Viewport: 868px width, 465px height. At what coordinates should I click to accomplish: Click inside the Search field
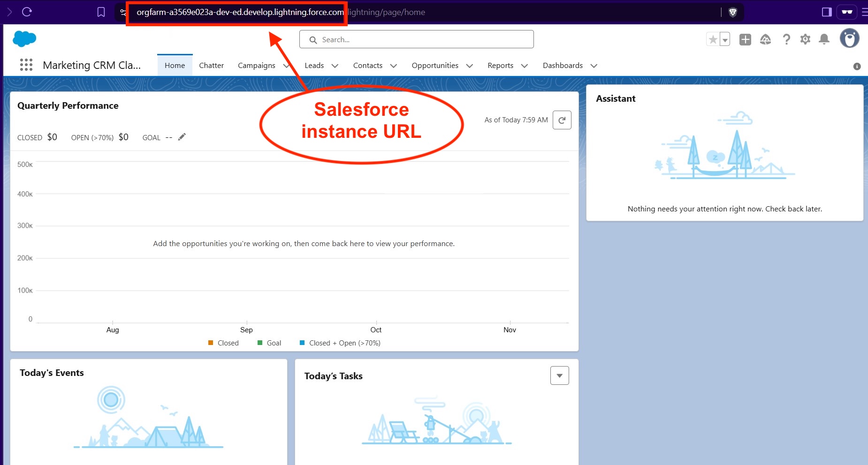tap(416, 39)
